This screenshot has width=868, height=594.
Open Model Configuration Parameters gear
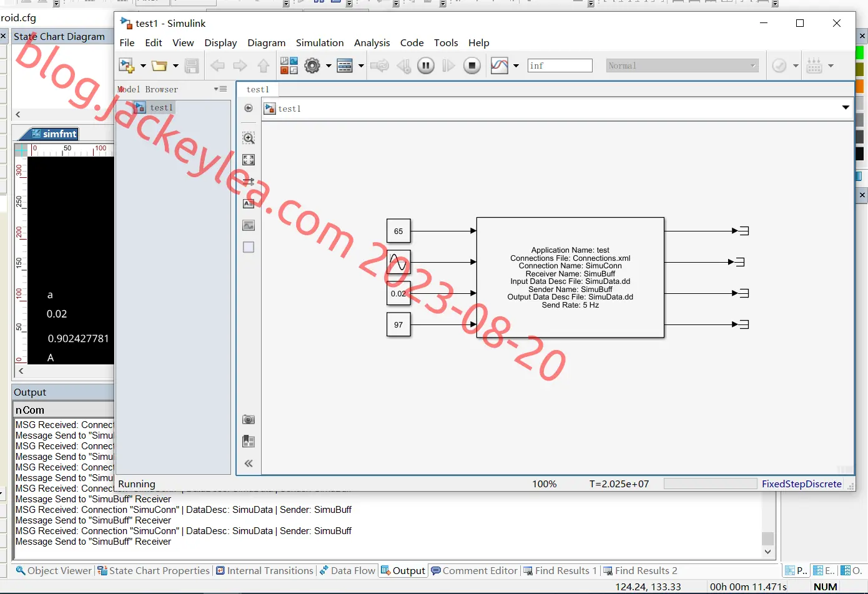[x=312, y=66]
